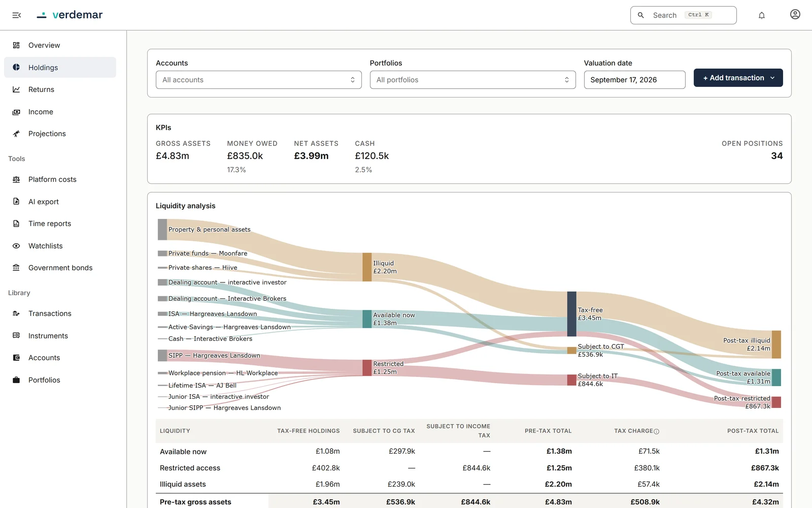Click the Income banknote icon

click(16, 112)
